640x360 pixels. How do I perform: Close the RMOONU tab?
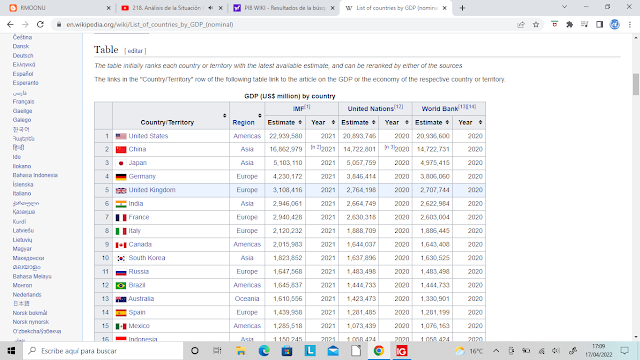(x=109, y=8)
